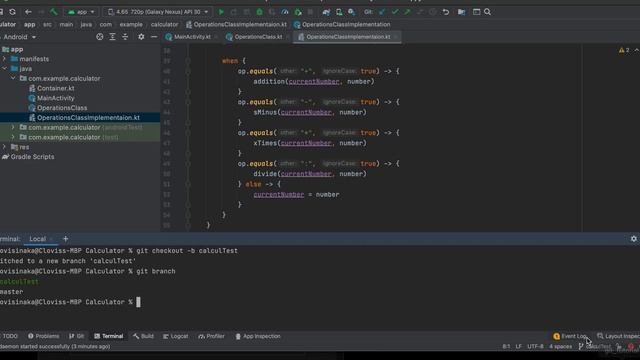Click the Git Update Project blue arrow
This screenshot has width=640, height=360.
point(382,12)
